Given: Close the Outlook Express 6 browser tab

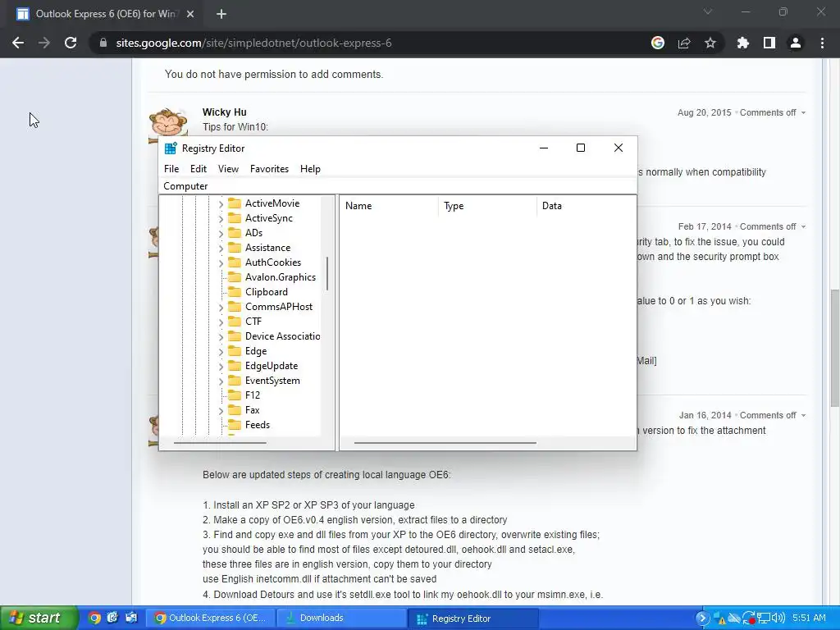Looking at the screenshot, I should [190, 14].
